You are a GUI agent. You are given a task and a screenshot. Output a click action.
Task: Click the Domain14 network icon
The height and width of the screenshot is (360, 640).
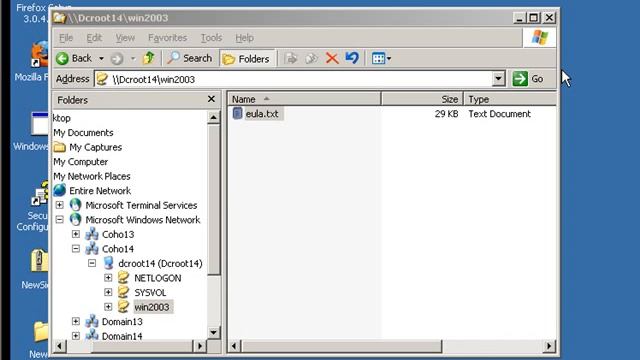coord(92,335)
